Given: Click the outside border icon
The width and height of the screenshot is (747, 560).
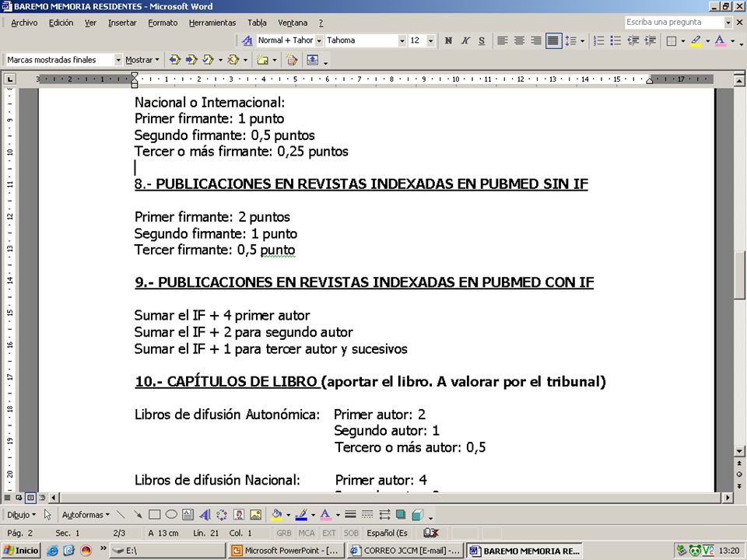Looking at the screenshot, I should 672,41.
